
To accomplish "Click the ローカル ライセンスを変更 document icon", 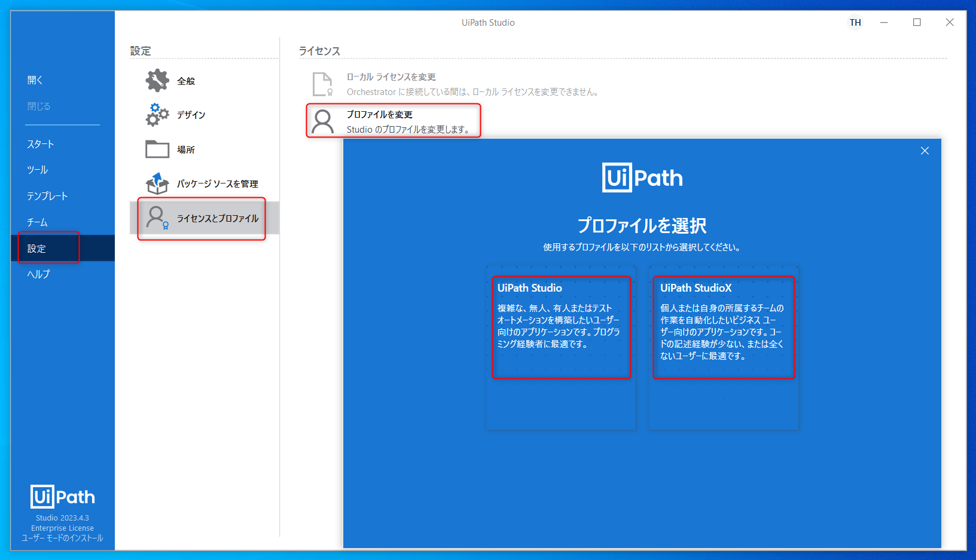I will pyautogui.click(x=321, y=84).
